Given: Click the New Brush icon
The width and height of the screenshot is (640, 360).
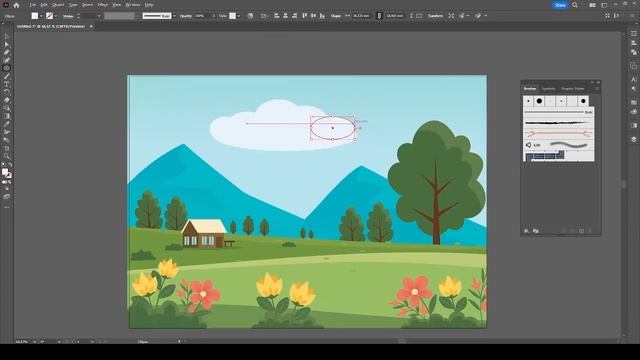Looking at the screenshot, I should pyautogui.click(x=582, y=231).
